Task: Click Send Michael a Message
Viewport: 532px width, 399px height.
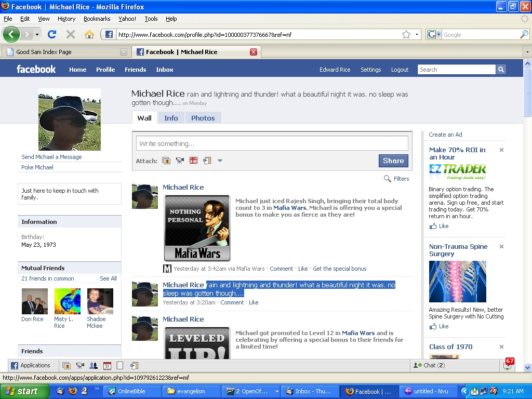Action: coord(51,157)
